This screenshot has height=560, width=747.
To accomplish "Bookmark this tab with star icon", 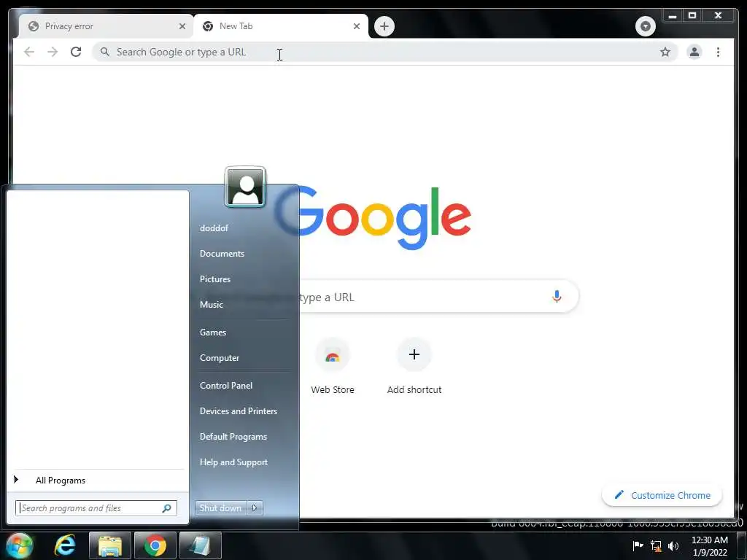I will click(x=665, y=52).
